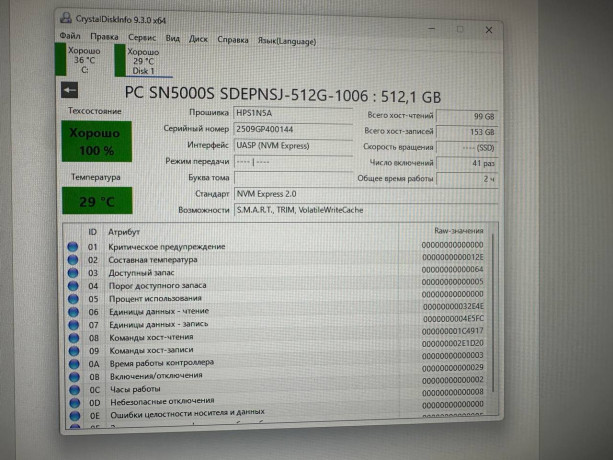Click blue status circle for Включения/отключения

(74, 377)
